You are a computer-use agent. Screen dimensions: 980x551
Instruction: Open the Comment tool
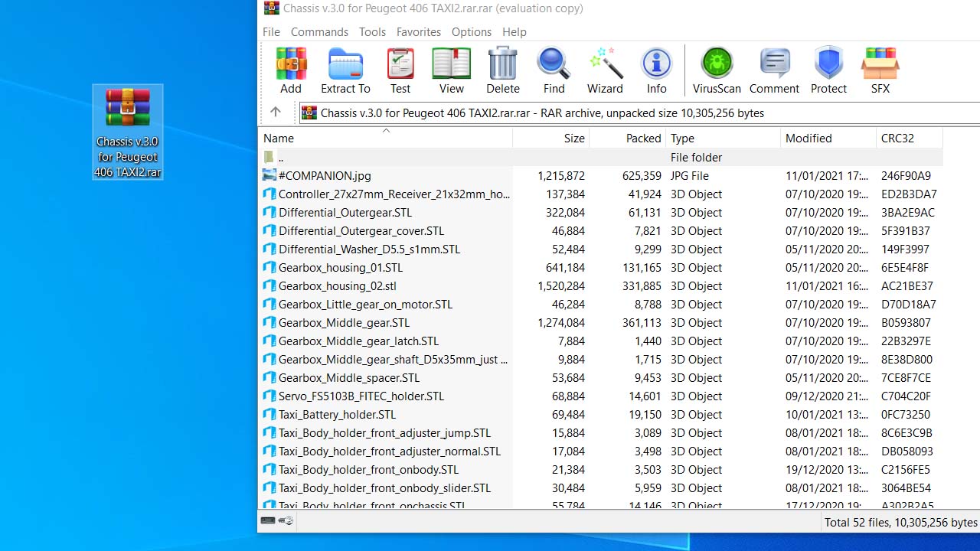click(774, 70)
